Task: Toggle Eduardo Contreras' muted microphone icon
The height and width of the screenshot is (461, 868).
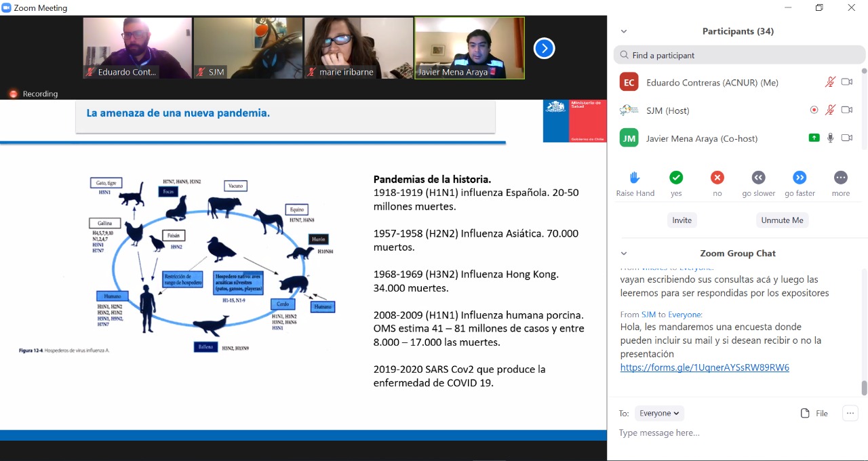Action: 830,82
